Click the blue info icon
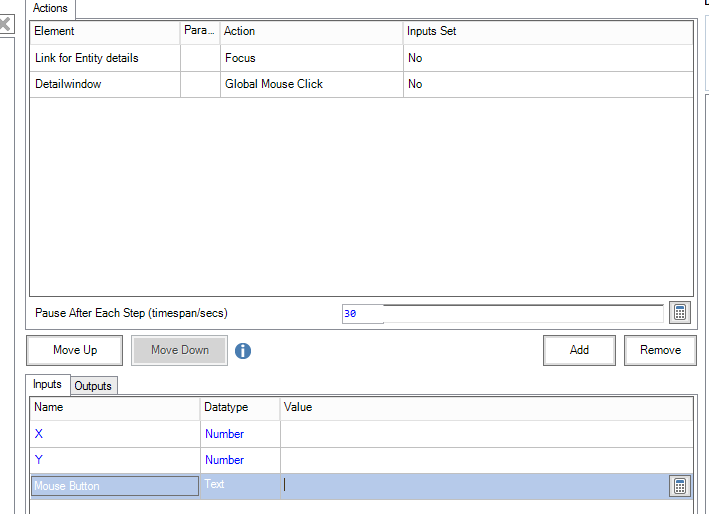Screen dimensions: 709x514 point(243,351)
